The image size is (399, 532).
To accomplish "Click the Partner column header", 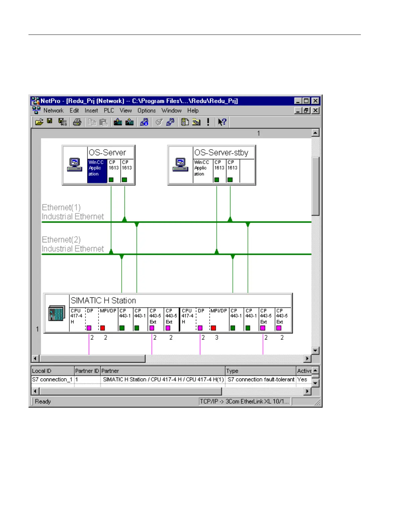I will [163, 371].
